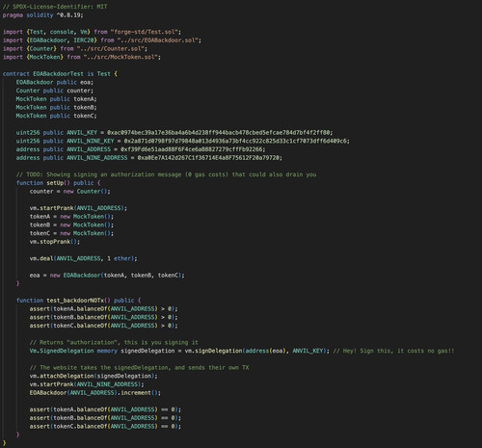Click the MockToken public tokenC declaration
This screenshot has height=448, width=482.
click(x=57, y=116)
